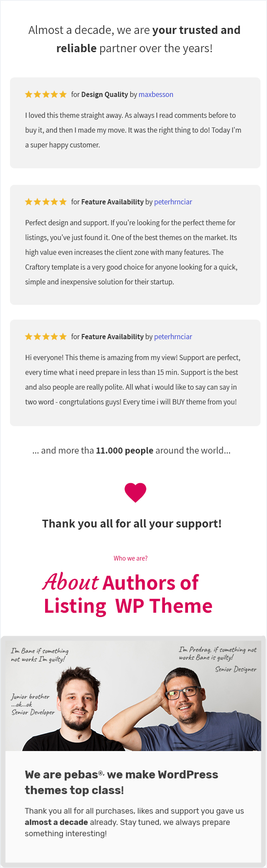The height and width of the screenshot is (868, 267).
Task: Click the 'Senior Developer' handwritten caption
Action: (33, 712)
